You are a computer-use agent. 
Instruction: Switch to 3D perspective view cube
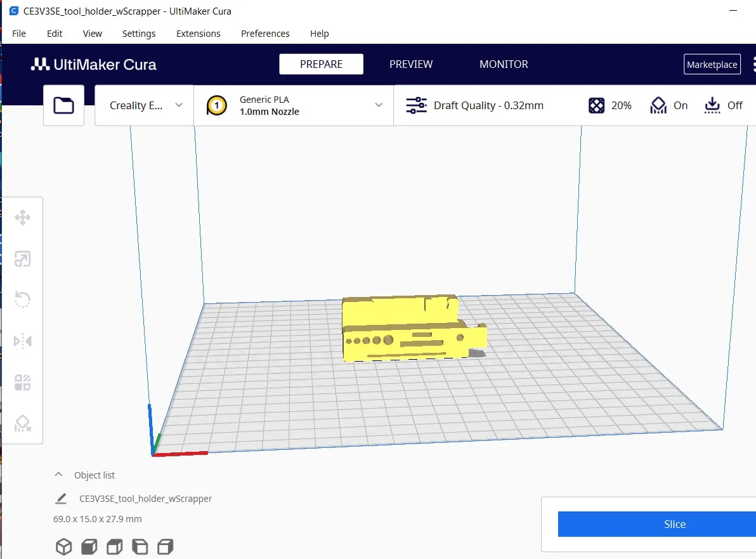[x=63, y=546]
